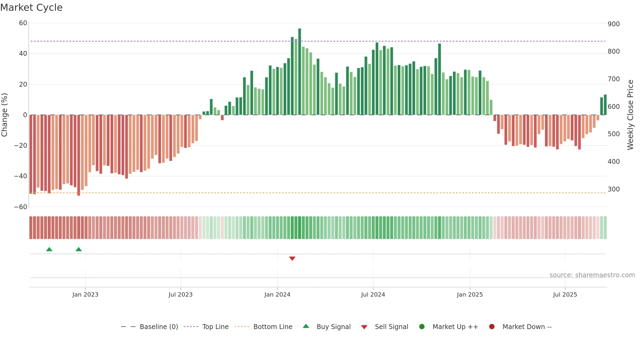Screen dimensions: 644x362
Task: Toggle the Baseline (0) legend label
Action: coord(159,327)
